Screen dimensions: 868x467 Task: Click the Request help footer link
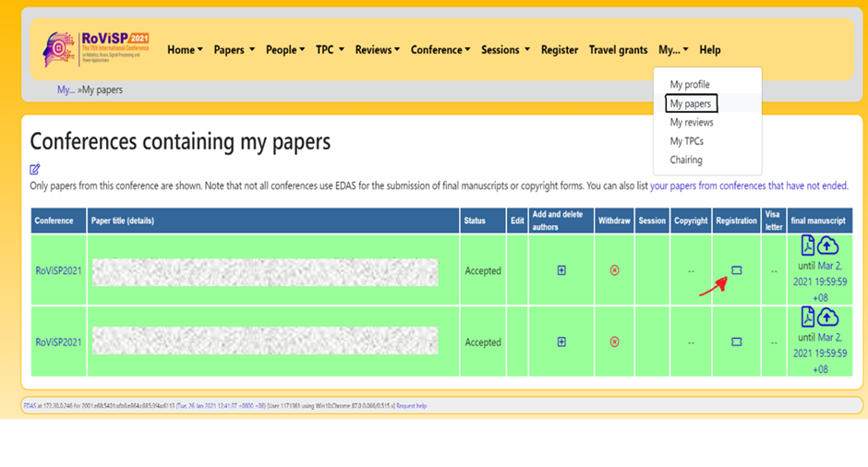pos(411,405)
